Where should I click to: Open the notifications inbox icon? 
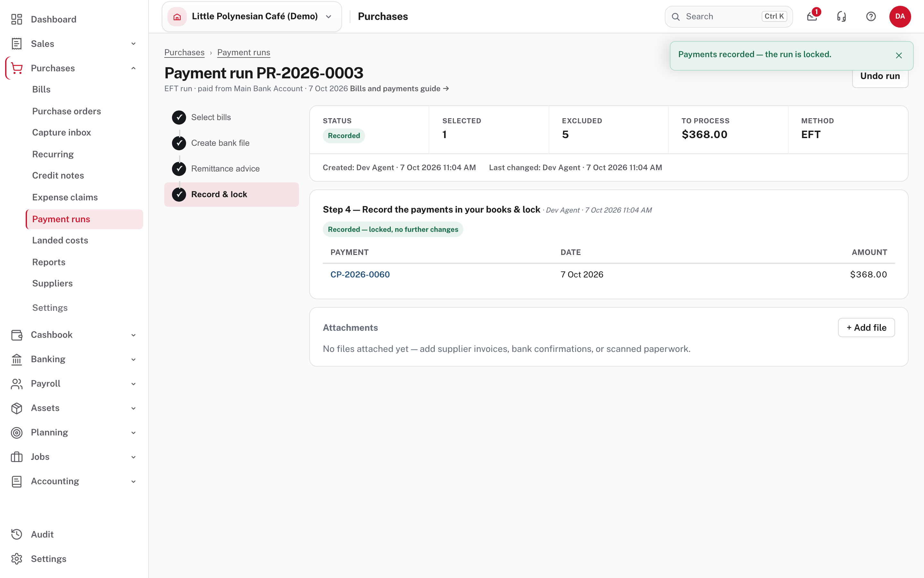click(812, 16)
